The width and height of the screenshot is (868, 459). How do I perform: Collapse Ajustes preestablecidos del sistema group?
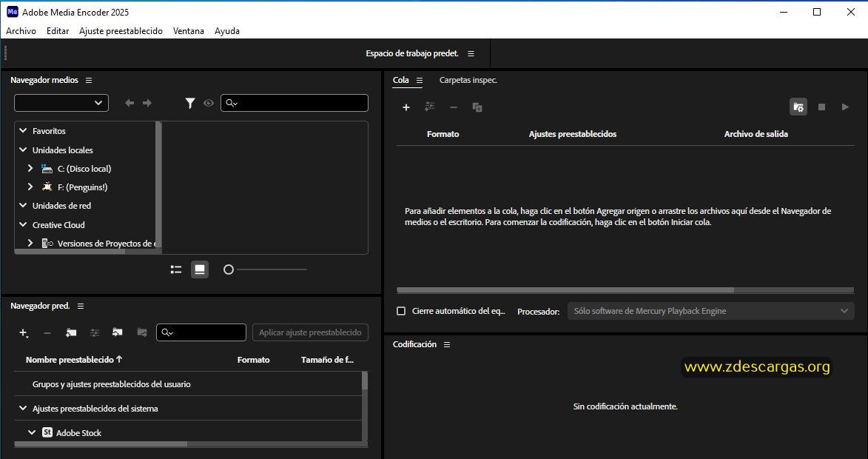click(23, 409)
